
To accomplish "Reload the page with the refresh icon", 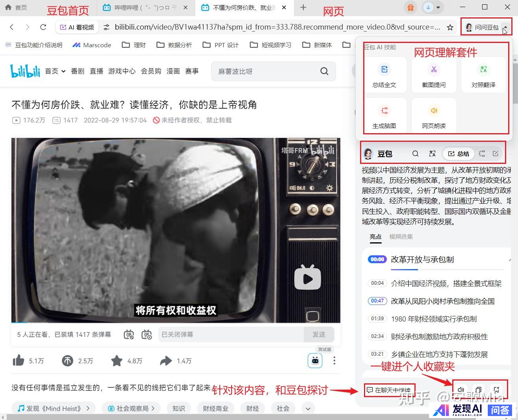I will 43,27.
